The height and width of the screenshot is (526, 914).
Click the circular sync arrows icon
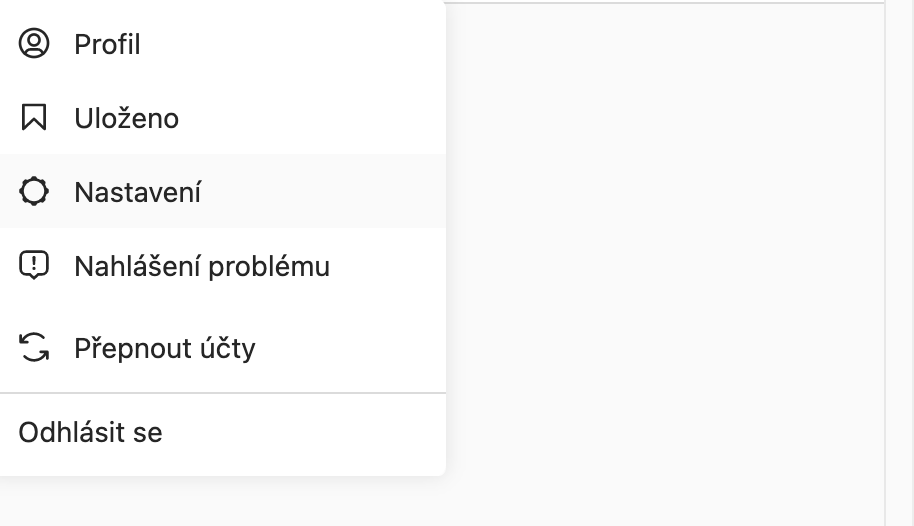click(34, 348)
